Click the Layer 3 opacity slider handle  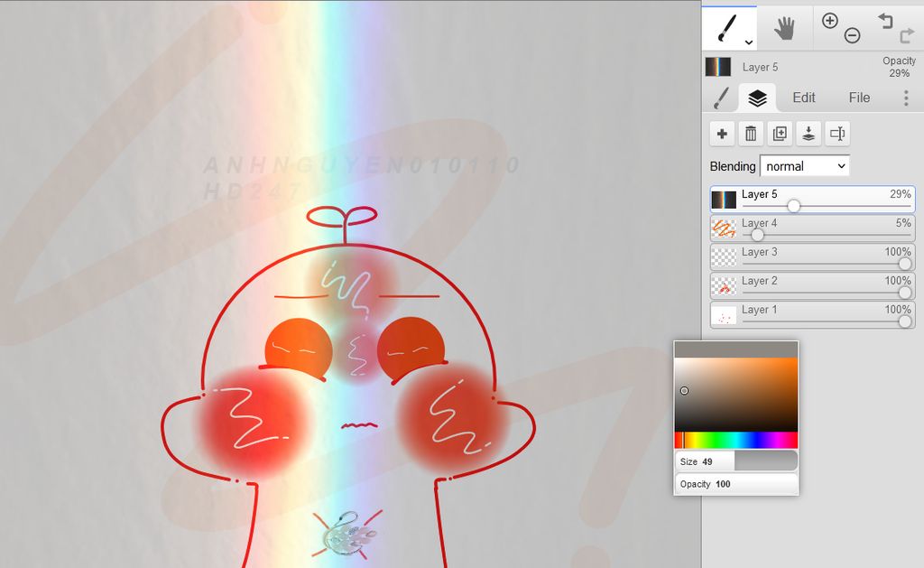pos(904,264)
